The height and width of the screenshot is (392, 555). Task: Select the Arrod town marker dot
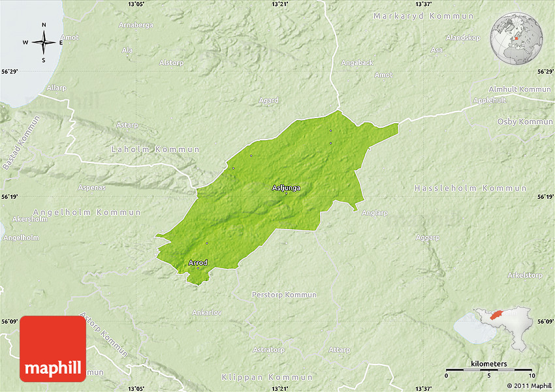point(198,268)
